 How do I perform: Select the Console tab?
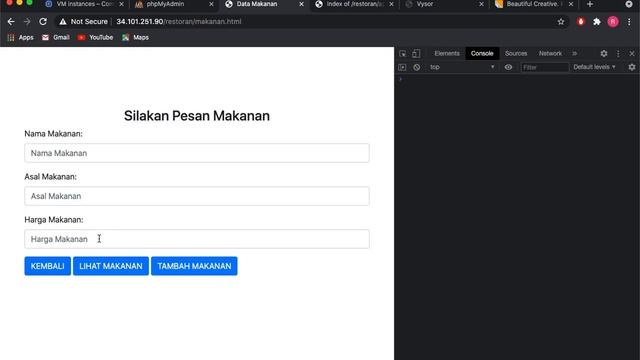[482, 53]
